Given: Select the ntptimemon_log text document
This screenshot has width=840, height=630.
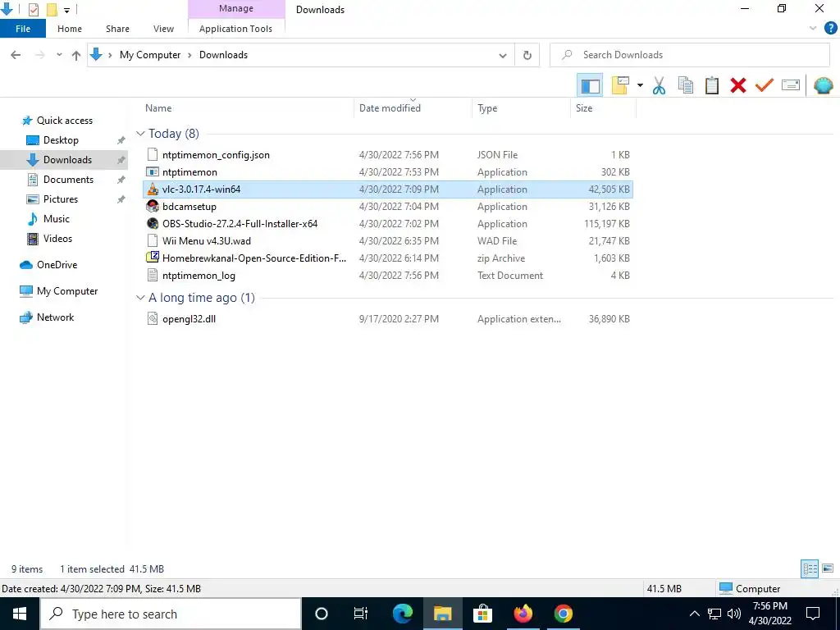Looking at the screenshot, I should [388, 276].
